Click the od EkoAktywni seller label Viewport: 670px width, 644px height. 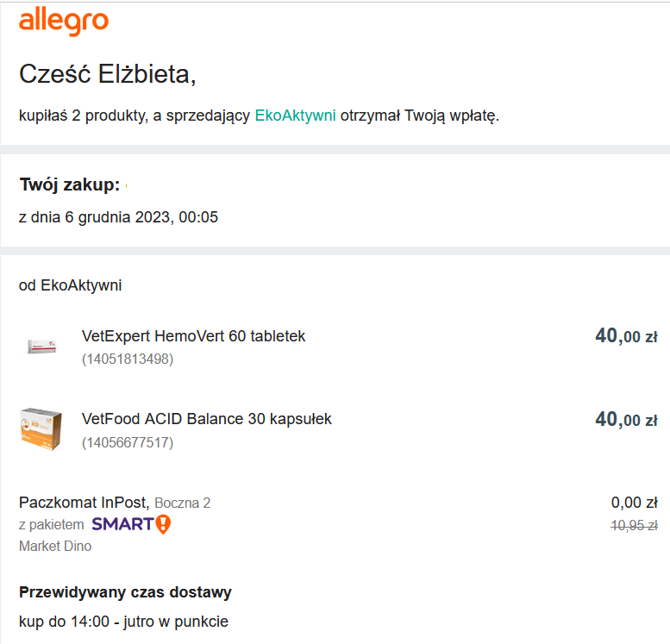tap(70, 285)
